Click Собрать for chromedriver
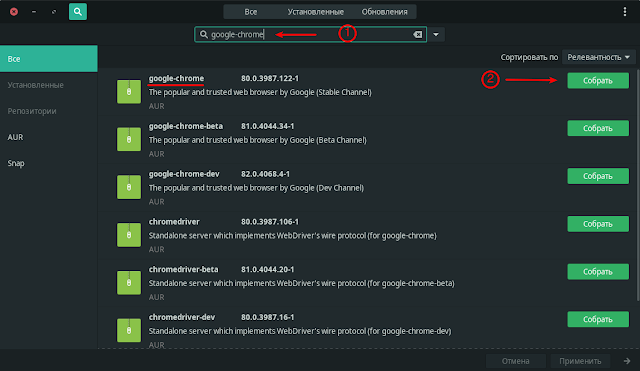 tap(598, 224)
